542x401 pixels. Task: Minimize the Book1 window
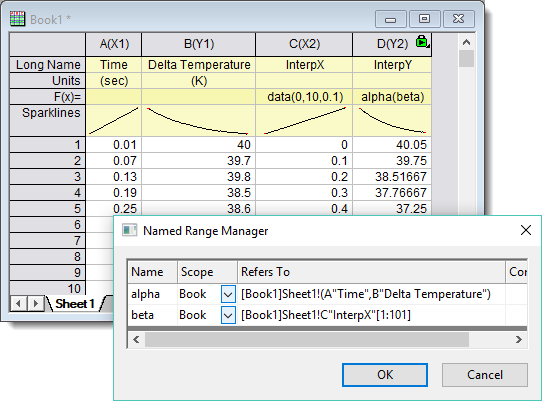[391, 19]
